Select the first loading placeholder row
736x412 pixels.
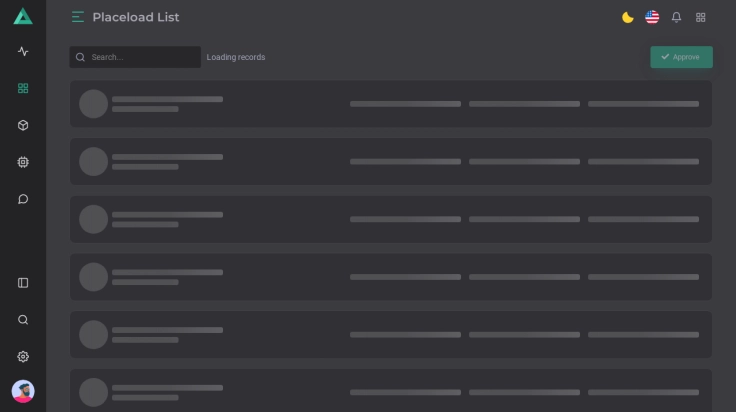pyautogui.click(x=390, y=104)
